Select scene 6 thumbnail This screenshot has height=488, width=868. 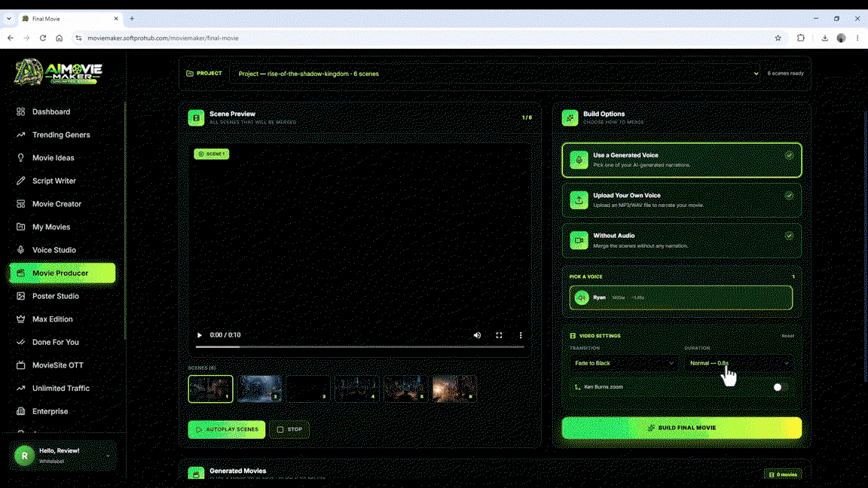point(454,389)
